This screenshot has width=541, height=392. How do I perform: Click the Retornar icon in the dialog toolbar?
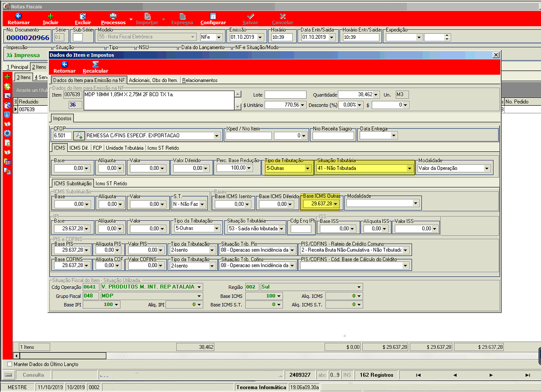click(x=64, y=64)
